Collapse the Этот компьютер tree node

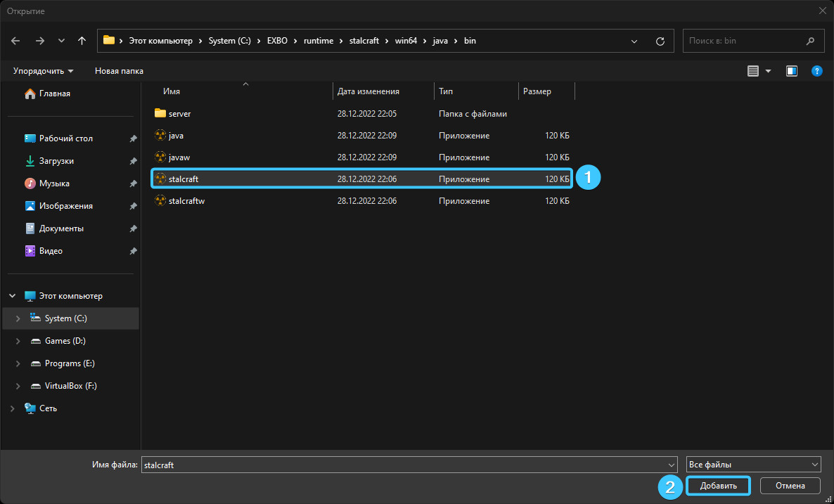tap(12, 296)
